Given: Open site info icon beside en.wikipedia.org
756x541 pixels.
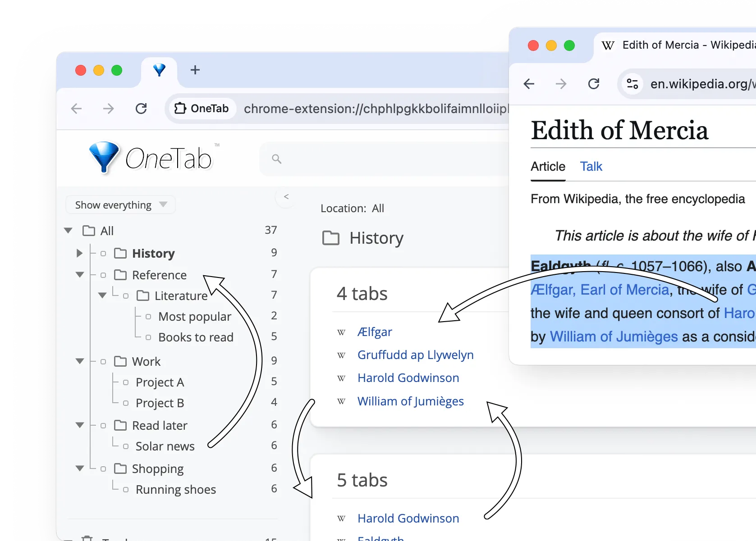Looking at the screenshot, I should [x=632, y=84].
